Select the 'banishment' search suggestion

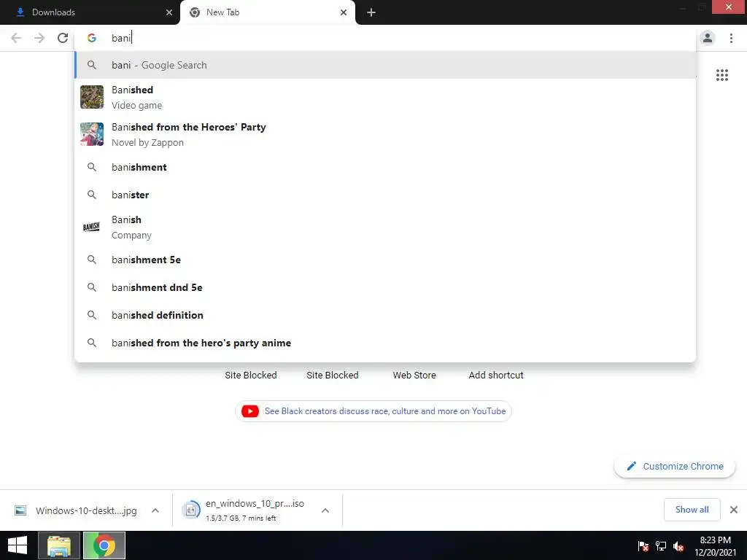(385, 167)
